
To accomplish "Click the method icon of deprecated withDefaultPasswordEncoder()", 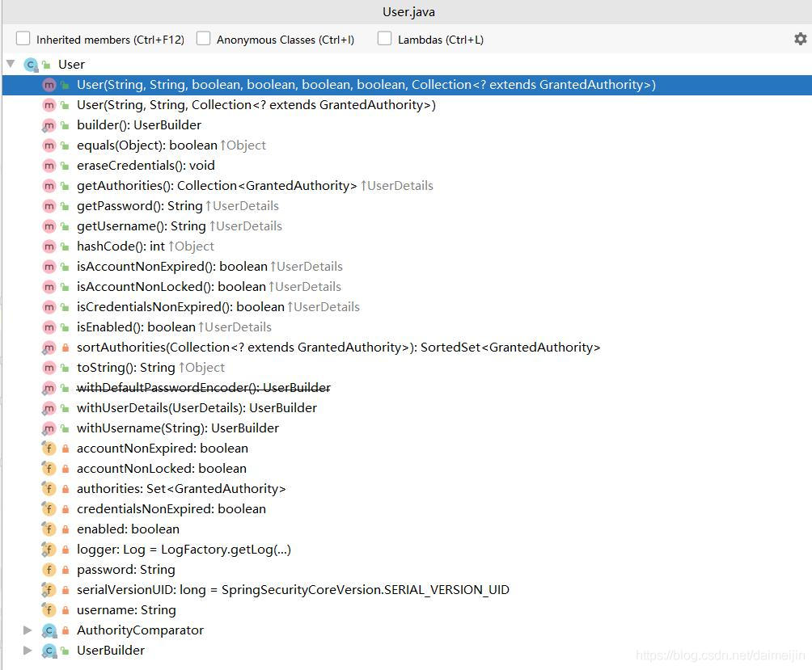I will pyautogui.click(x=49, y=387).
